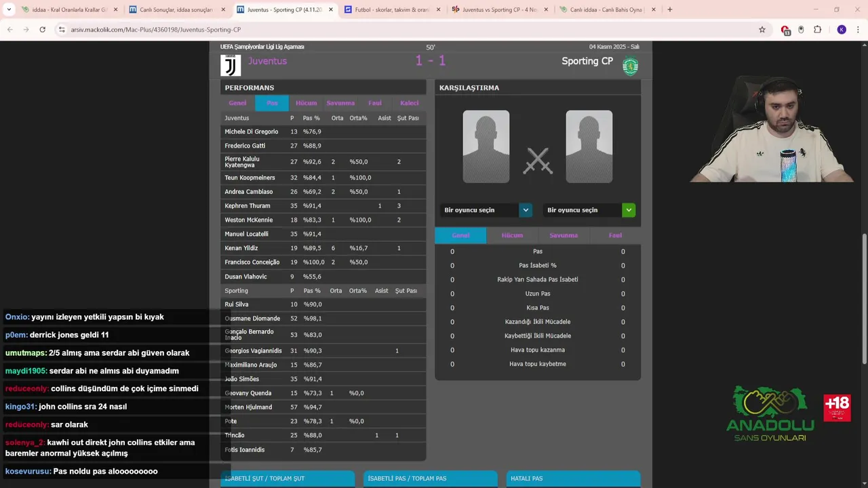The image size is (868, 488).
Task: Open the green 'Bir oyuncu seçin' dropdown
Action: 589,210
